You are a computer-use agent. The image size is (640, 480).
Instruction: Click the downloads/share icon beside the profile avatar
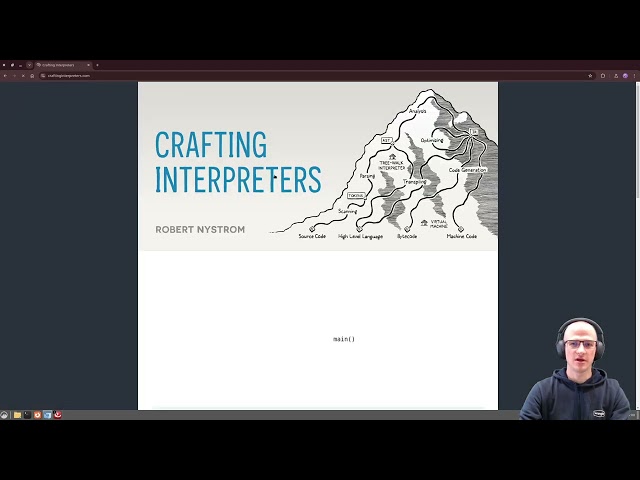[x=616, y=76]
